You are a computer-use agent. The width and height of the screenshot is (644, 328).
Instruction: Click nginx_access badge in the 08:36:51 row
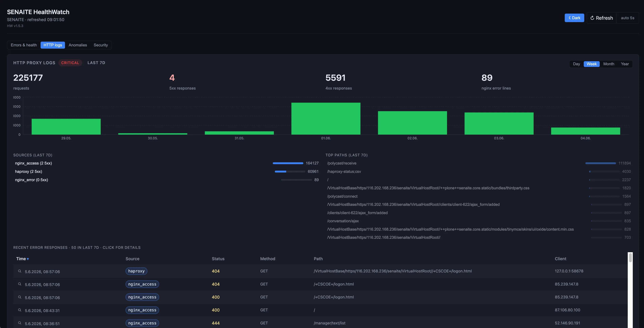coord(142,323)
